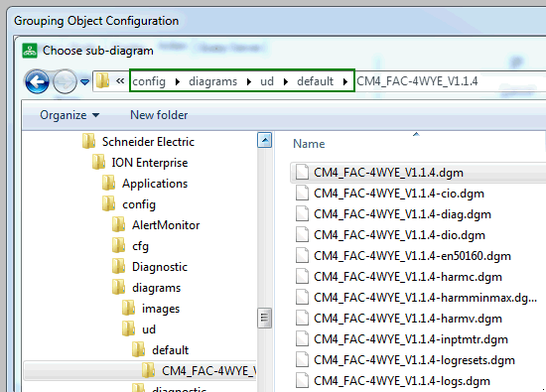Viewport: 546px width, 392px height.
Task: Click the AlertMonitor folder icon
Action: (119, 225)
